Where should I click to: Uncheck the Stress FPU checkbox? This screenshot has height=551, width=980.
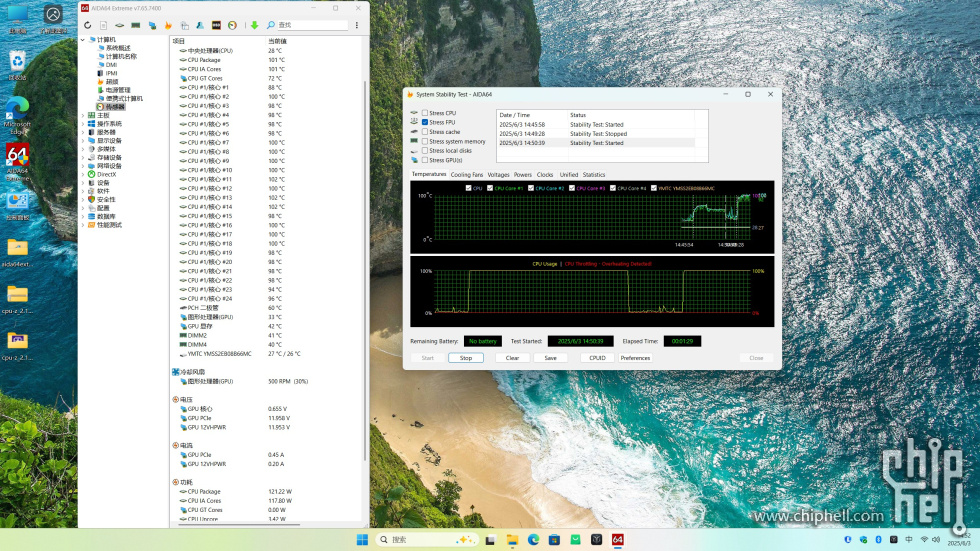425,122
